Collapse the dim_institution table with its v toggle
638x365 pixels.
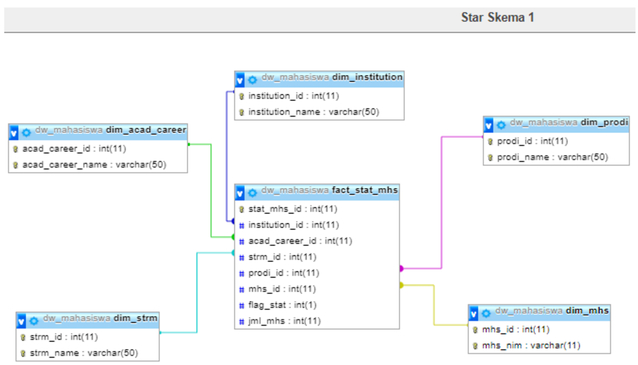click(240, 80)
